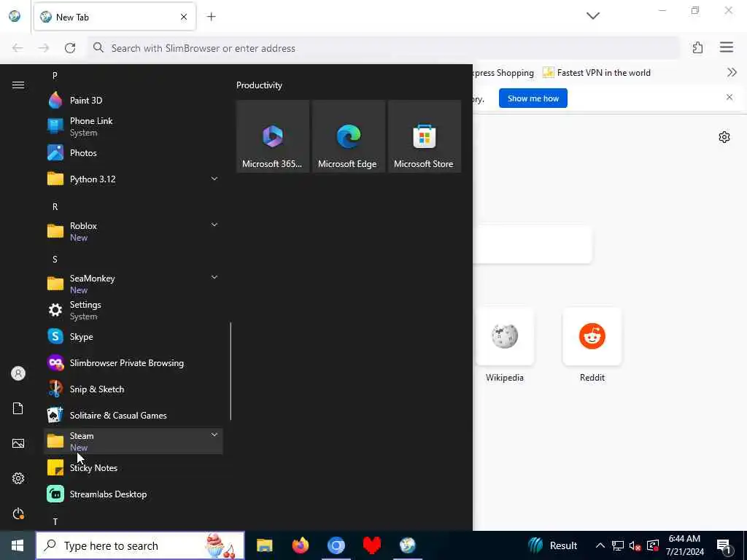747x560 pixels.
Task: Click the letter S section header
Action: coord(55,259)
